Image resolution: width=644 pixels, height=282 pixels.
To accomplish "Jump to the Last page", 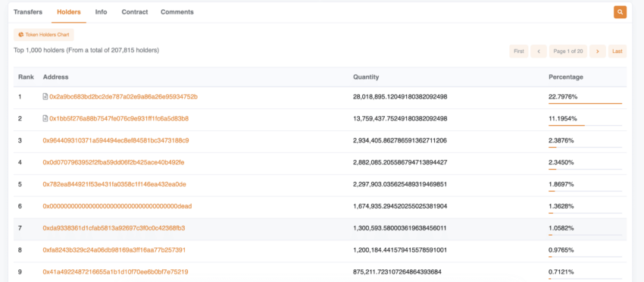I will point(617,52).
